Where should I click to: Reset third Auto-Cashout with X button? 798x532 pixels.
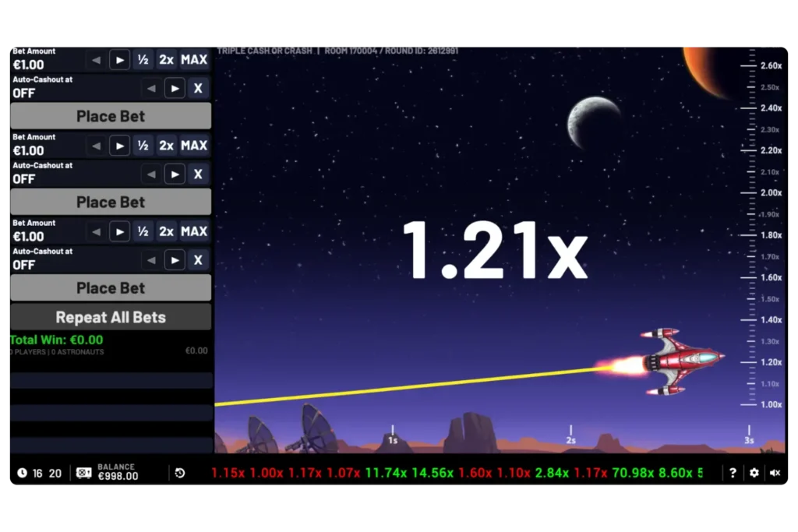pos(198,260)
